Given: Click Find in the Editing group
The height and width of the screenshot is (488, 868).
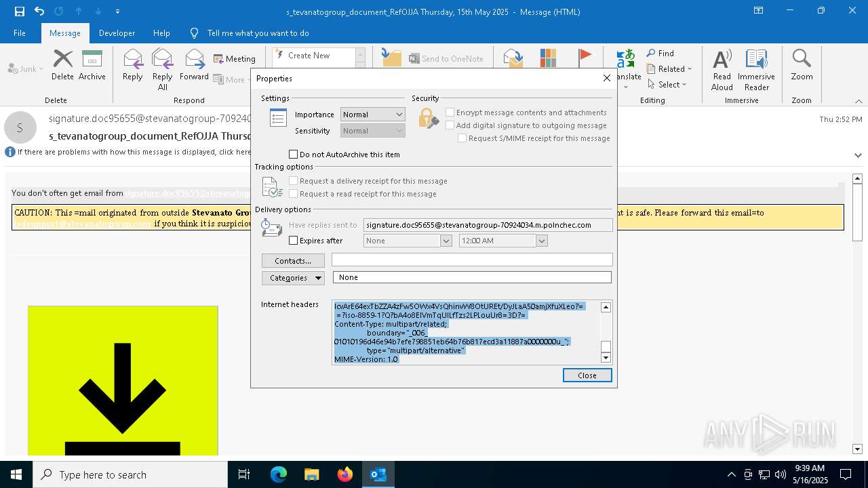Looking at the screenshot, I should coord(660,54).
